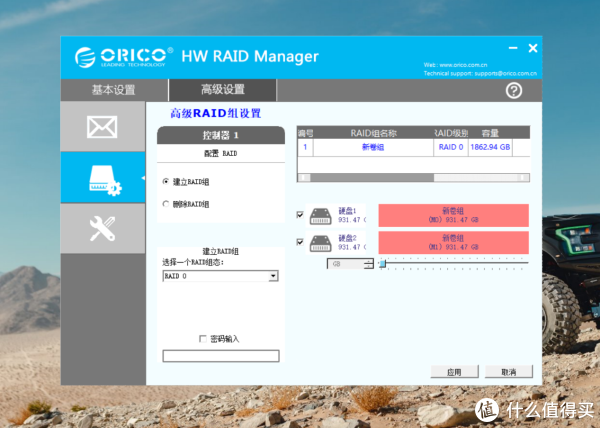Image resolution: width=600 pixels, height=428 pixels.
Task: Open the email notification settings envelope icon
Action: coord(103,127)
